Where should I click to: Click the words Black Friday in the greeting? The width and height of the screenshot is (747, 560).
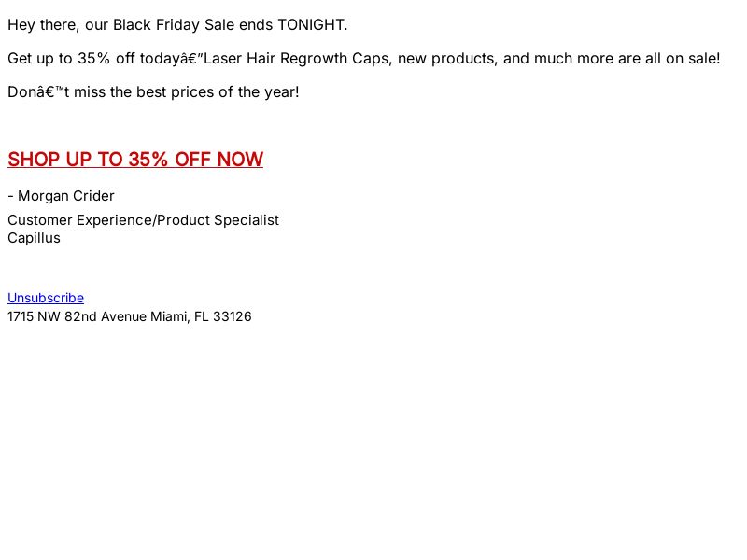click(156, 25)
